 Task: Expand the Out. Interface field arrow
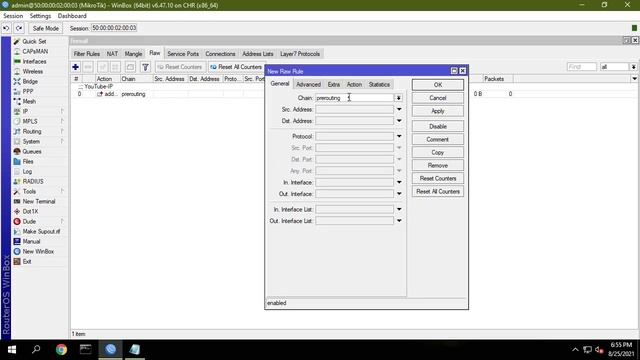(x=399, y=194)
